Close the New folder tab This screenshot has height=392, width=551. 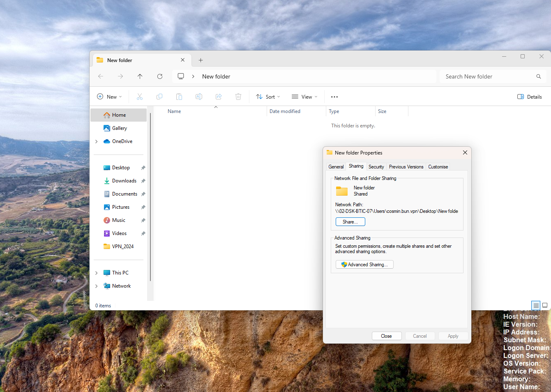183,60
